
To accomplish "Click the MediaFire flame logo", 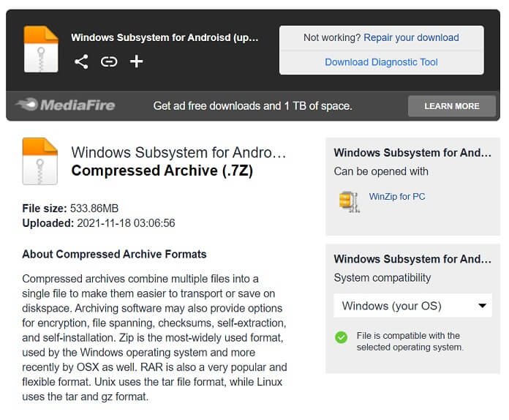I will (28, 105).
